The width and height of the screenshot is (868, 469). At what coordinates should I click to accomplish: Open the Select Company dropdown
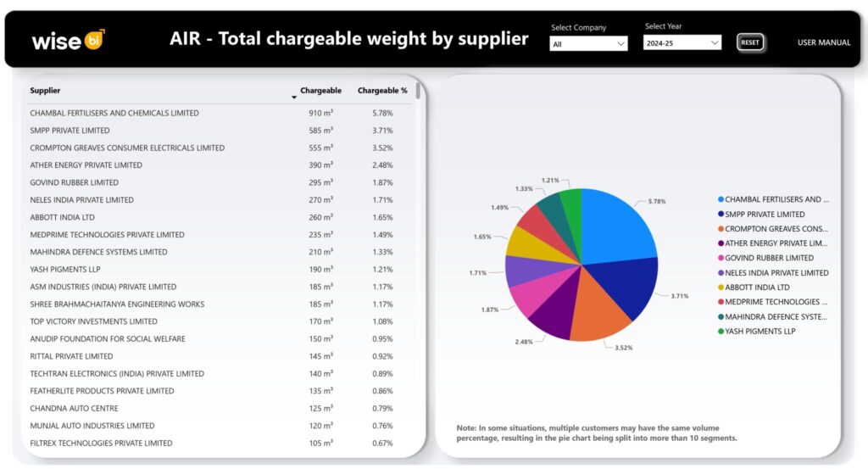[x=588, y=43]
